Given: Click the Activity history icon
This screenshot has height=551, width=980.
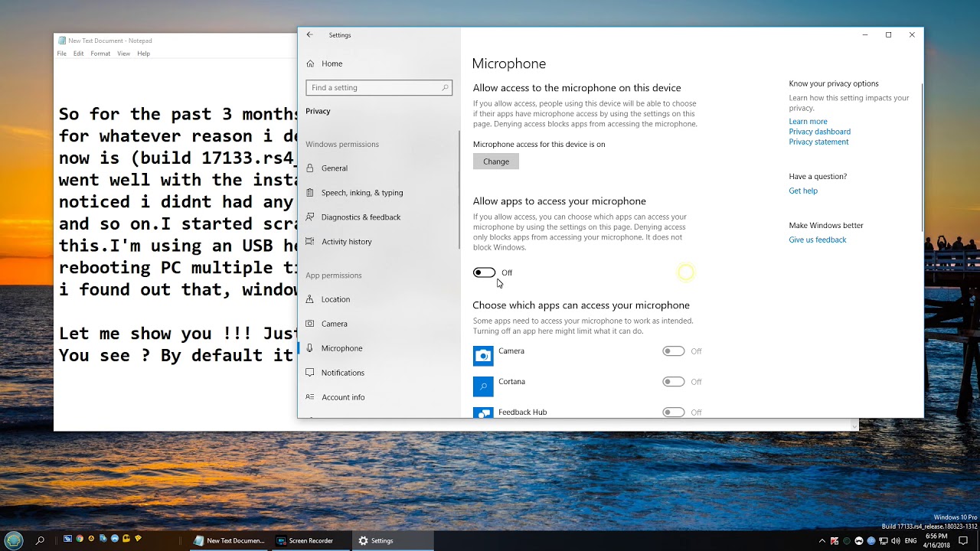Looking at the screenshot, I should click(310, 242).
